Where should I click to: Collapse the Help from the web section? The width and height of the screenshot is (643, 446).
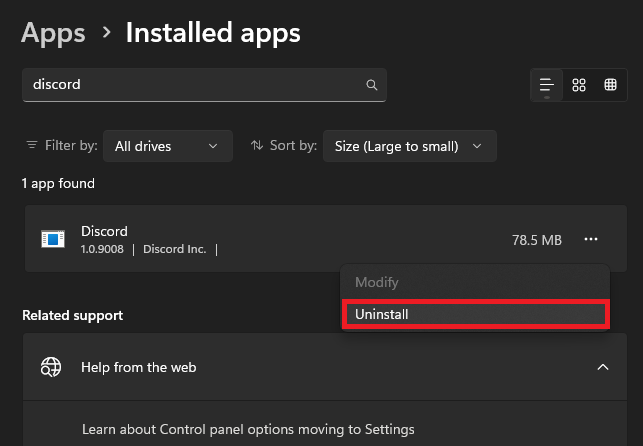[603, 367]
